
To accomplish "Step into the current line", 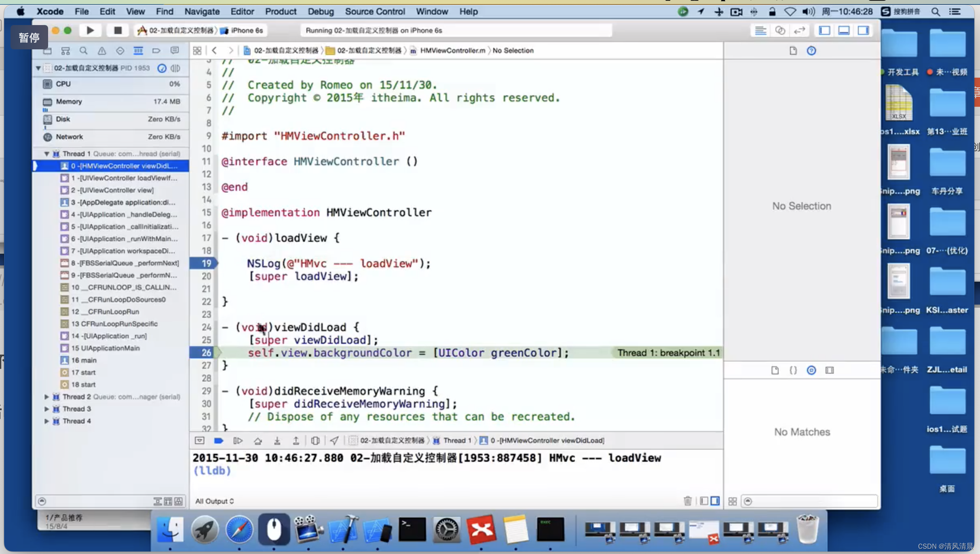I will (277, 440).
